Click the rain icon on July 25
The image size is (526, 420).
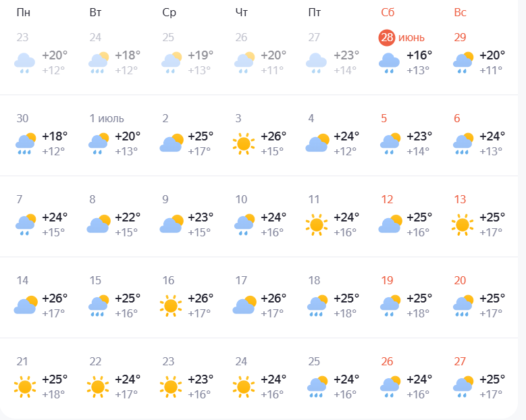tap(317, 386)
